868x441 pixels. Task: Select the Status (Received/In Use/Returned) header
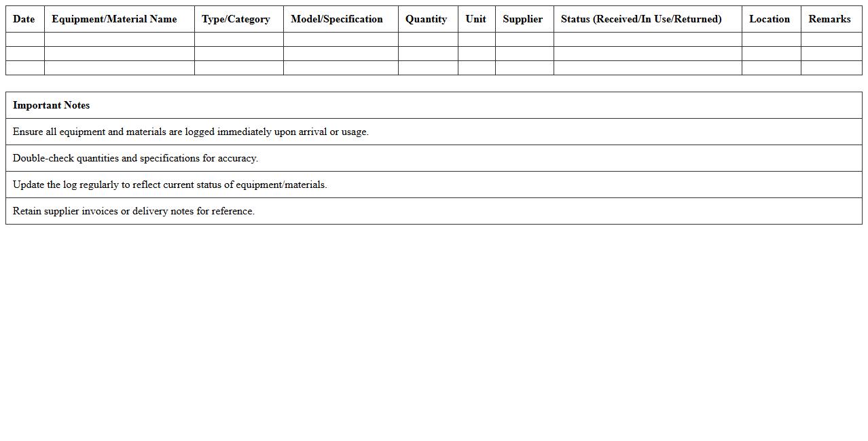click(x=641, y=19)
